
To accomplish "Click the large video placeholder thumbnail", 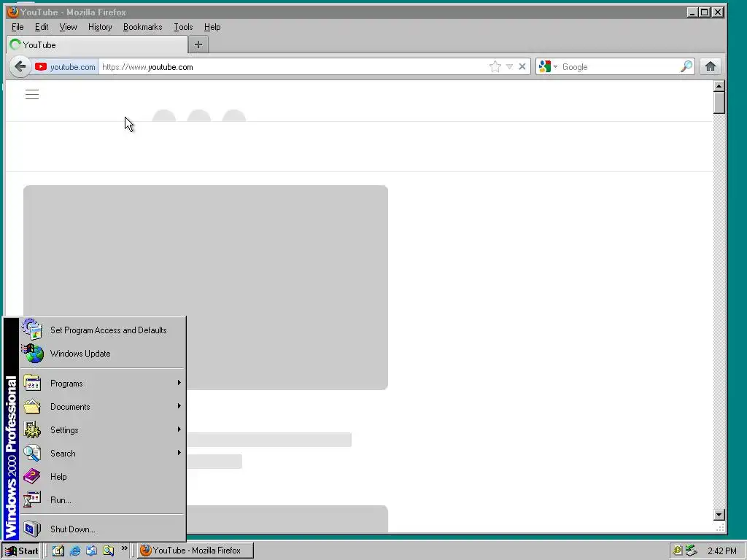I will click(x=205, y=287).
